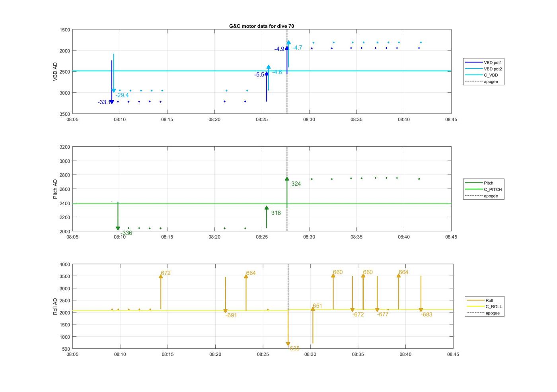Click the '08:45' time tick under VBD plot
The width and height of the screenshot is (557, 392).
[451, 119]
